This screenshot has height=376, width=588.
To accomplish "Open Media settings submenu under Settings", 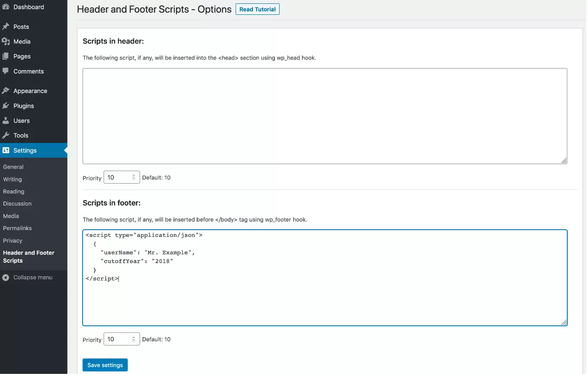I will click(11, 216).
